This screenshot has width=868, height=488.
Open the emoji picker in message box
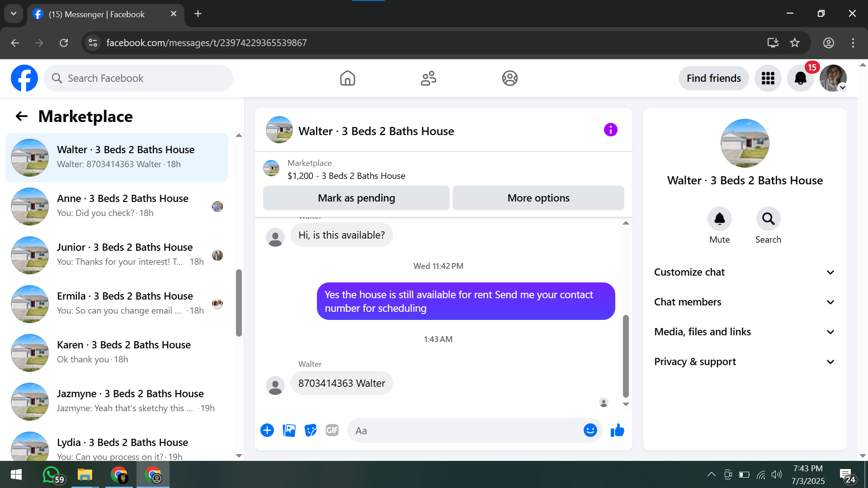coord(590,431)
